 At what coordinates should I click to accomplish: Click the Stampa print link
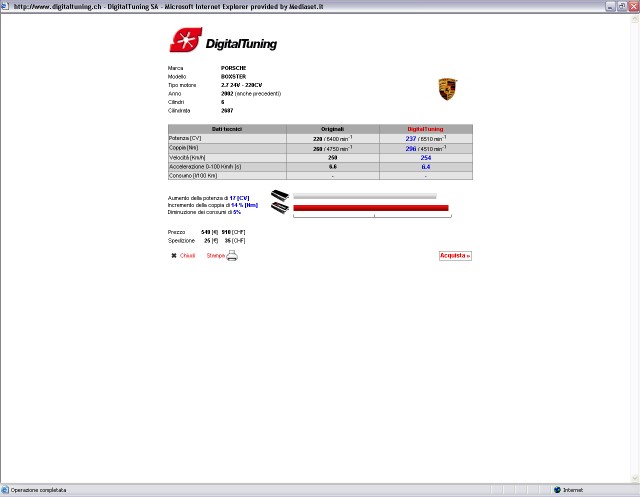[215, 256]
